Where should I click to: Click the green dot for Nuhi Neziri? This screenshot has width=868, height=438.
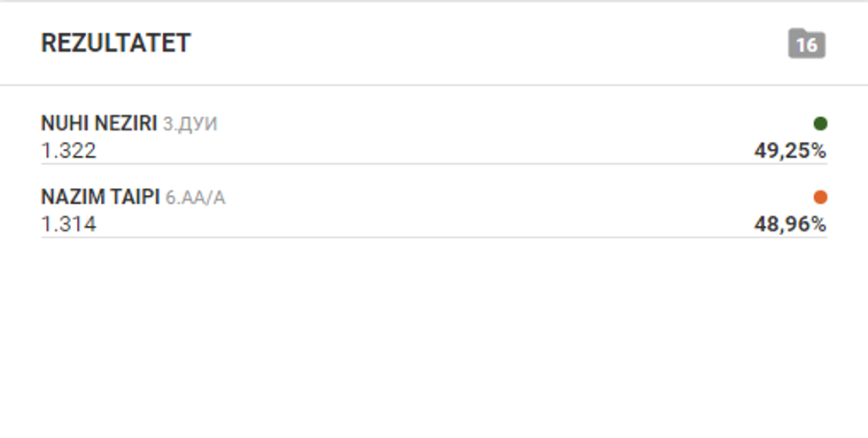819,123
